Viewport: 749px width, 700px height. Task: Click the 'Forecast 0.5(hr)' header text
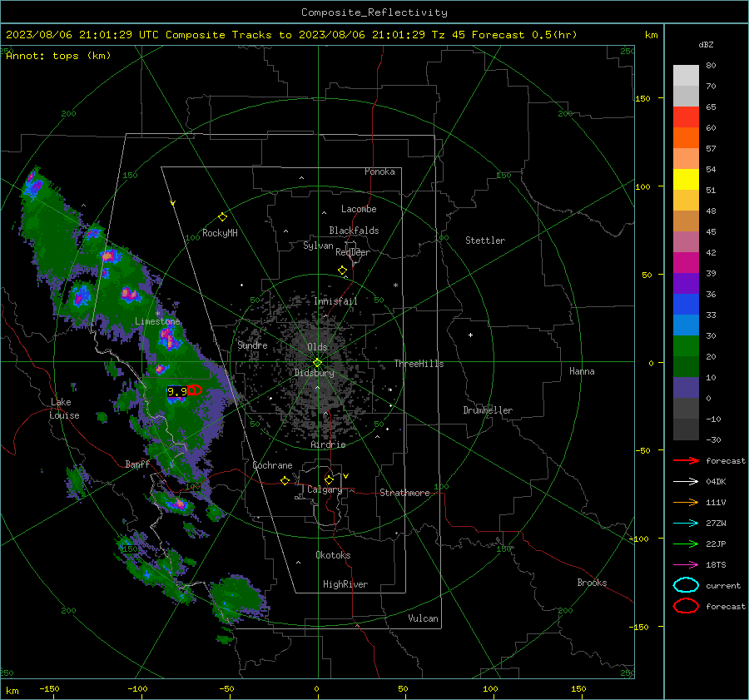[x=524, y=35]
